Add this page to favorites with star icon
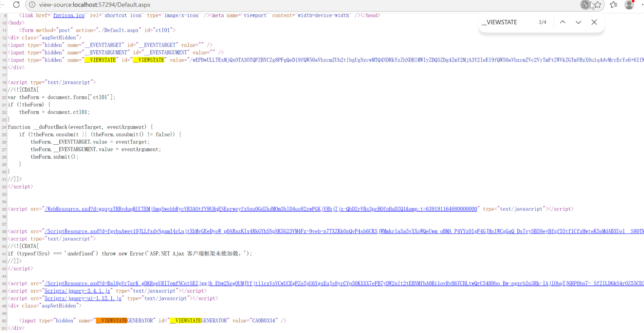 click(x=598, y=5)
